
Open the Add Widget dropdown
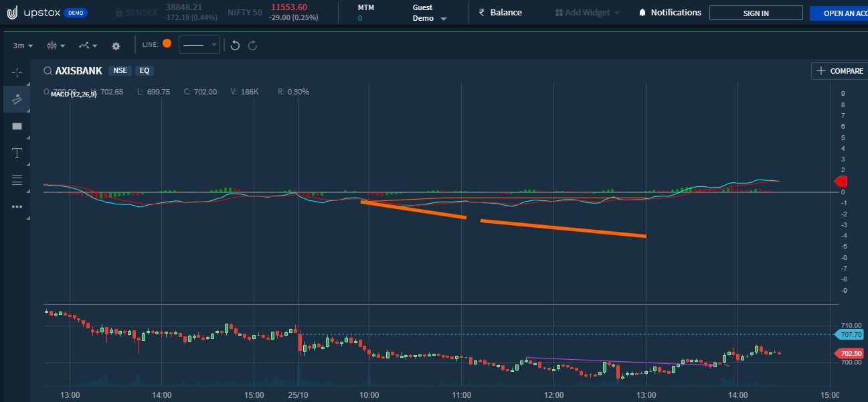[588, 13]
